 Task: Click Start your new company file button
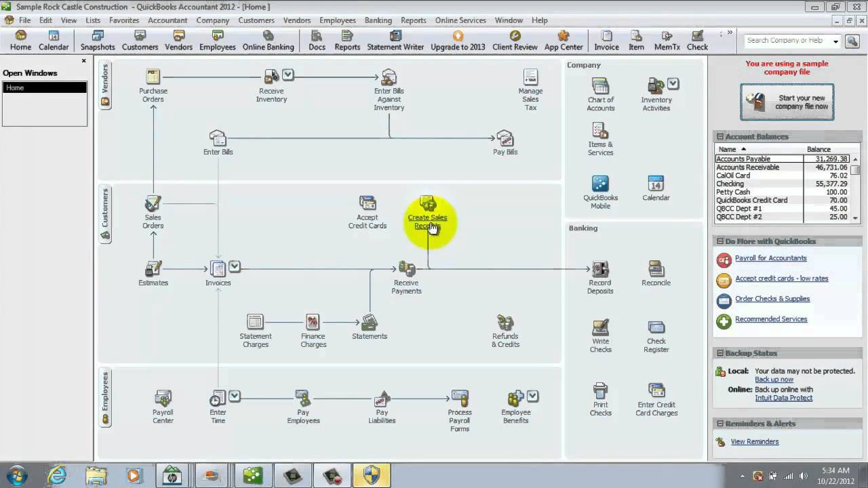click(787, 102)
